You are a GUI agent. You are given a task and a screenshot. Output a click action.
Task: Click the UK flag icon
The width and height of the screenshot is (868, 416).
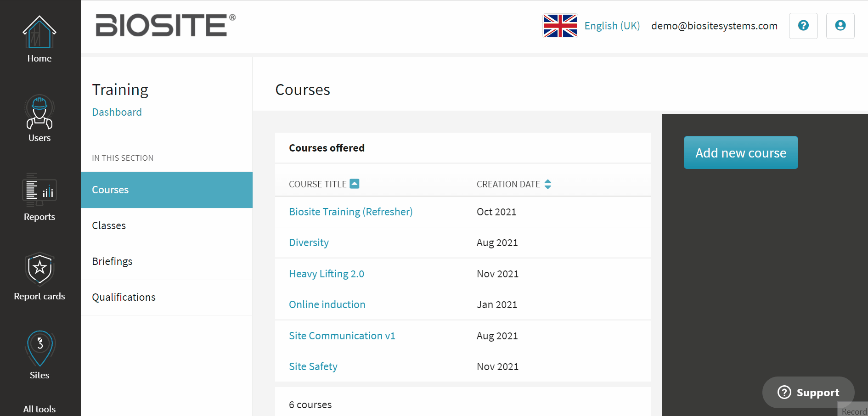click(560, 26)
